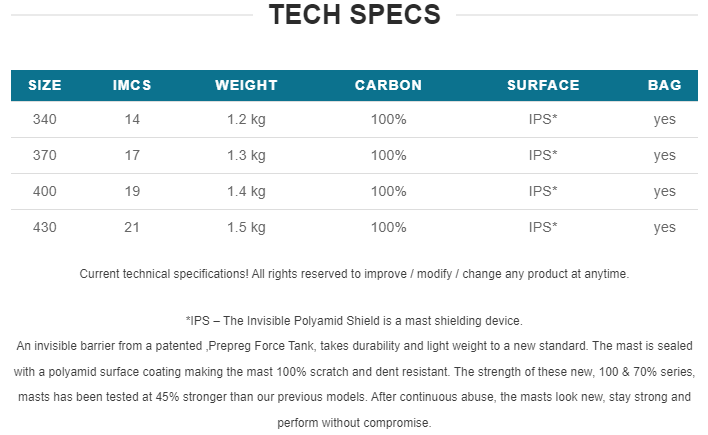The width and height of the screenshot is (708, 435).
Task: Click IMCS value 17
Action: pos(132,155)
